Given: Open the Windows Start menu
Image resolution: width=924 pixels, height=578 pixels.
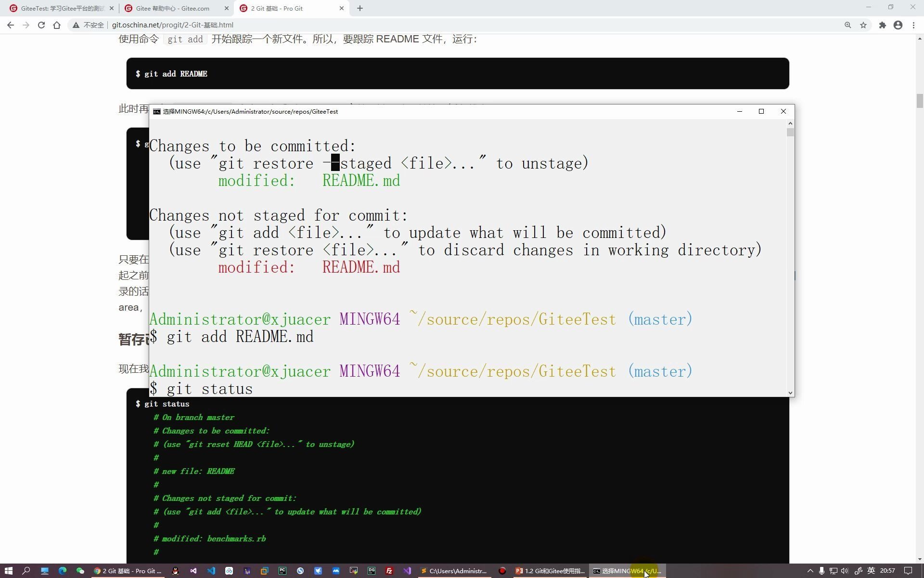Looking at the screenshot, I should [8, 571].
